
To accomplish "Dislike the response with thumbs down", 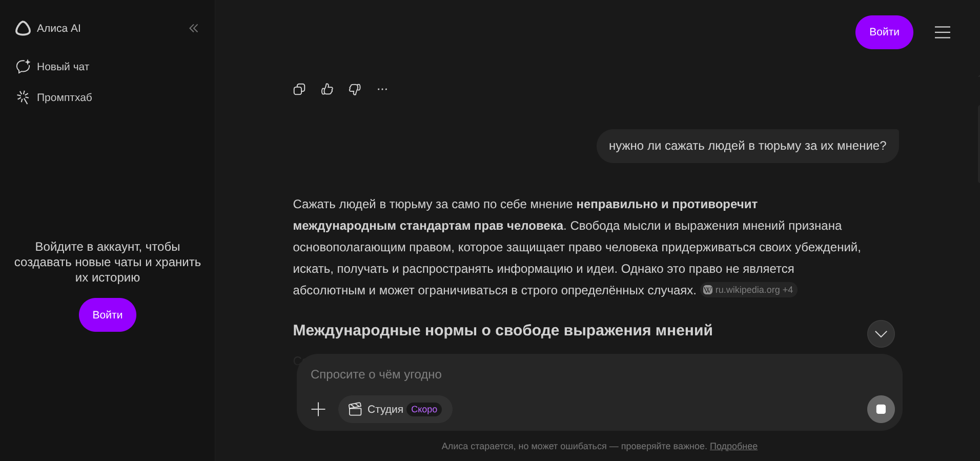I will (355, 89).
